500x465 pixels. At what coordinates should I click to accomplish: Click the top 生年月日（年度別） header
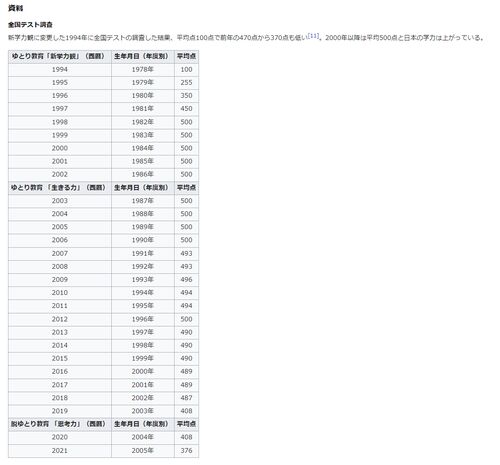143,57
